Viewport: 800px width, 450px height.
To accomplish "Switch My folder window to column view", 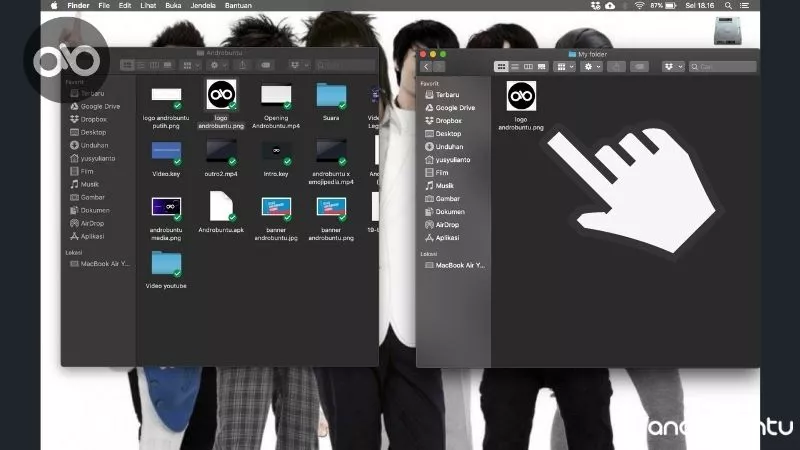I will pos(528,67).
